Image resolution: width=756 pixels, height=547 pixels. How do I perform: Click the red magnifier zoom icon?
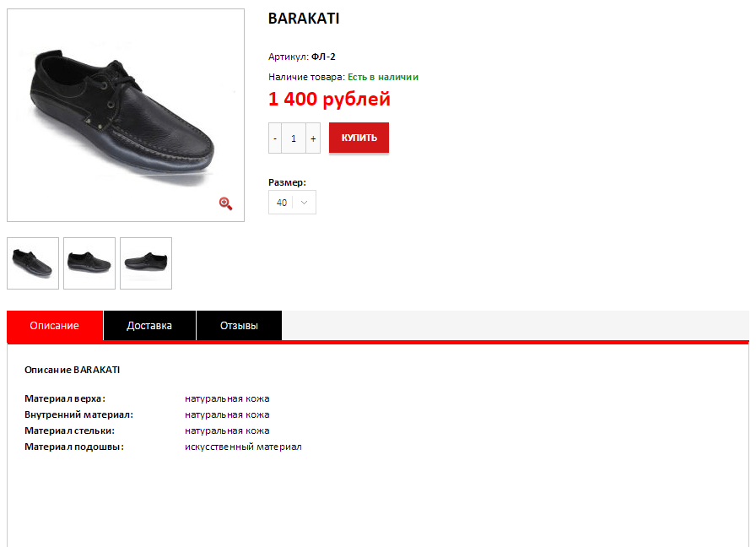[225, 203]
